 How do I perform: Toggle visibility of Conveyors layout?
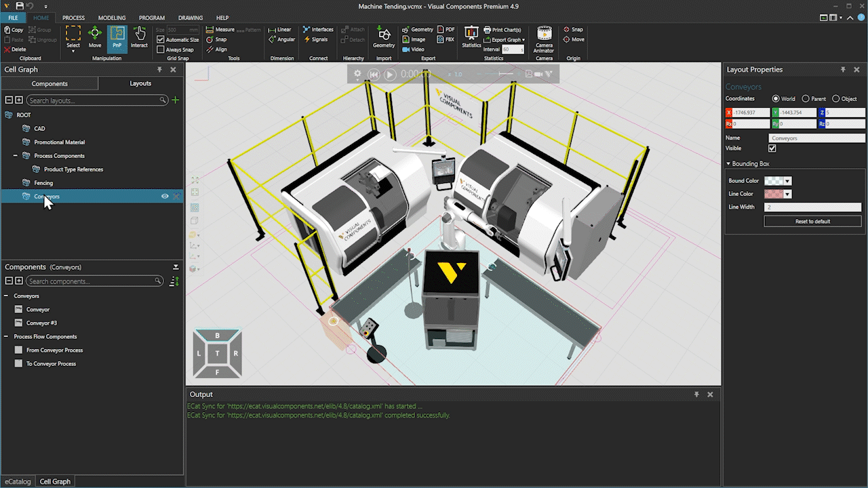click(165, 197)
